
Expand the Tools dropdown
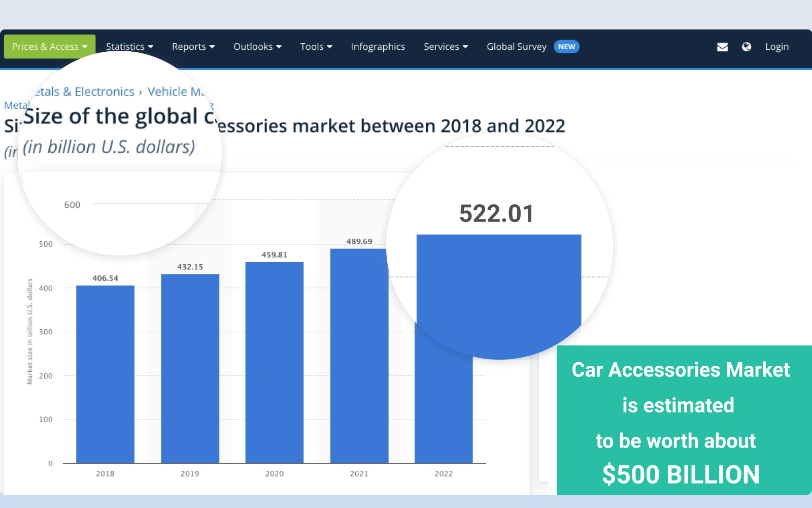coord(316,47)
